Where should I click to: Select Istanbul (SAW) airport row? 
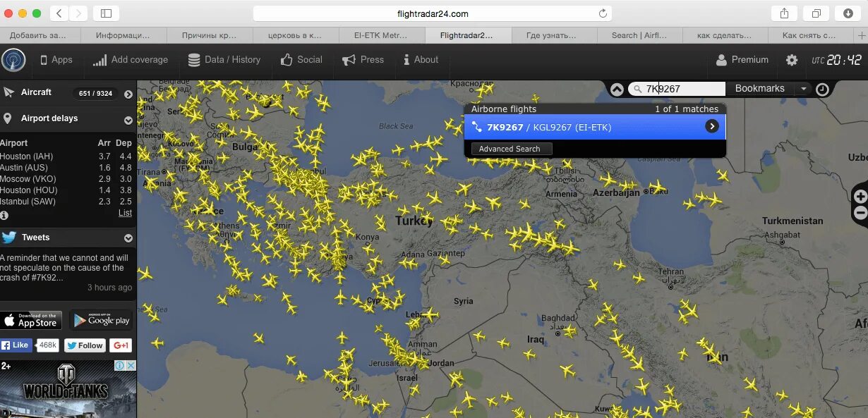click(66, 202)
